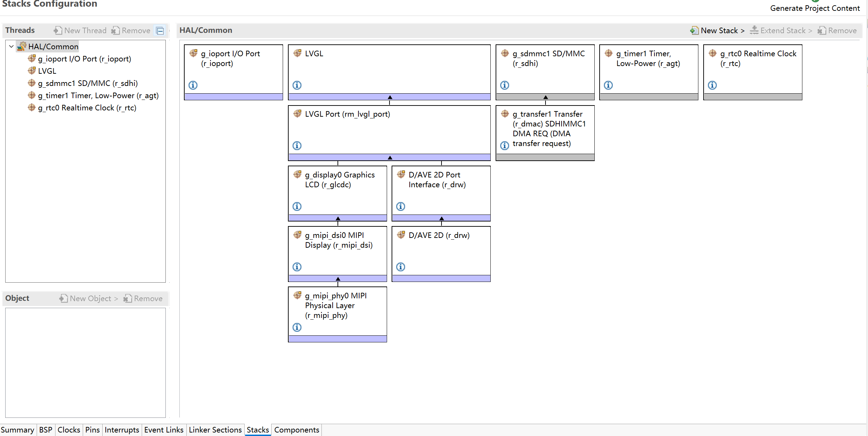This screenshot has height=436, width=868.
Task: Open the BSP tab
Action: tap(46, 430)
